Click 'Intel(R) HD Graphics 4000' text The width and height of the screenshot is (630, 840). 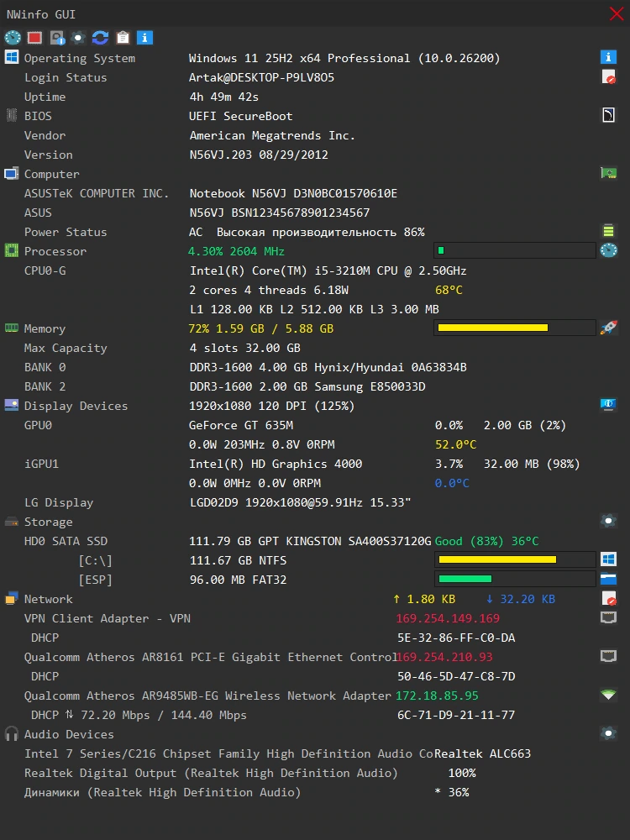[x=276, y=464]
